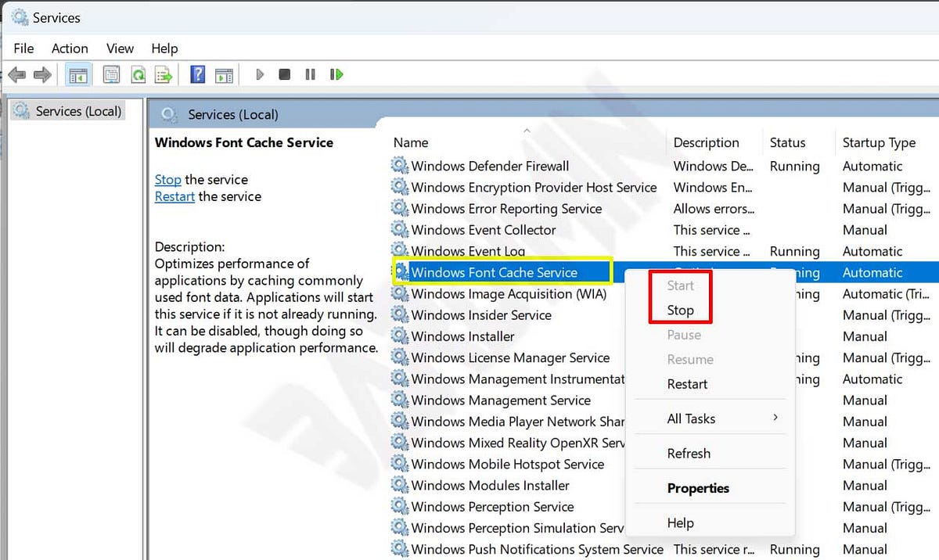
Task: Click the Stop Service square icon
Action: click(282, 74)
